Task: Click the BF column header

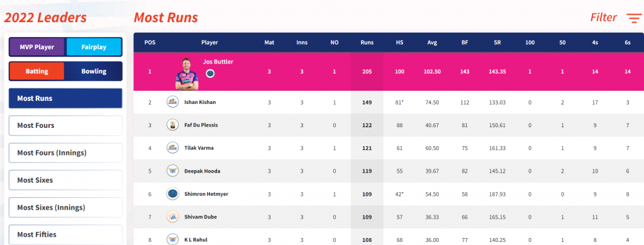Action: [x=465, y=42]
